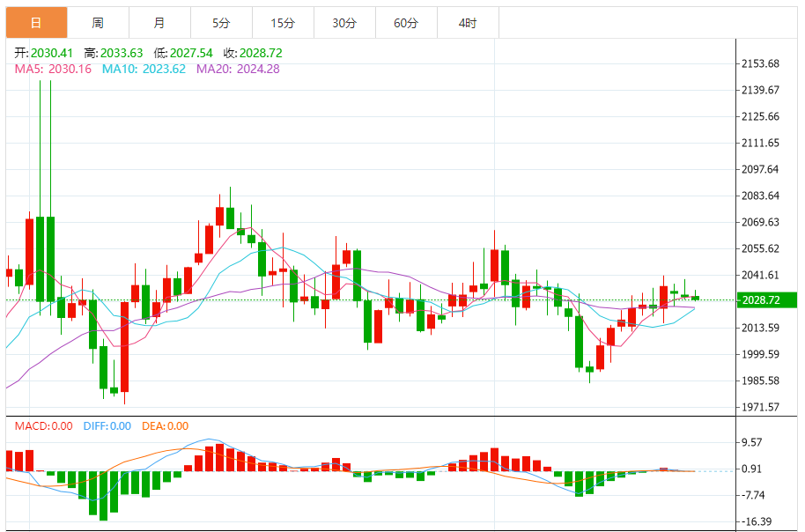This screenshot has width=805, height=532.
Task: Click the 2153.68 price axis label
Action: coord(760,63)
